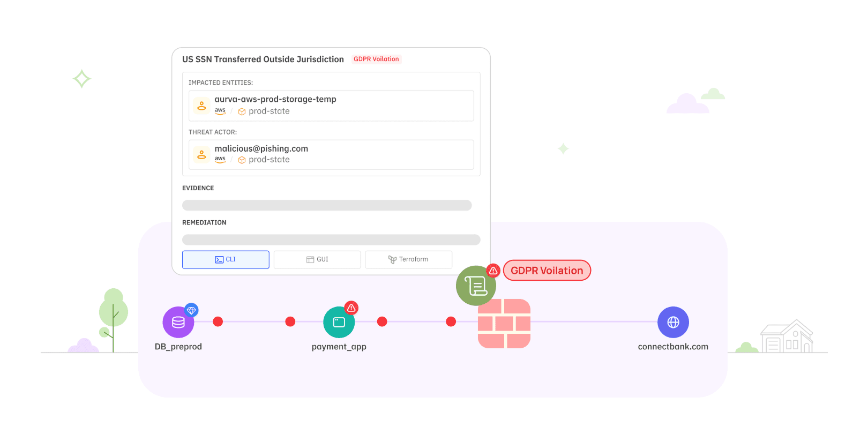Click the connectbank.com globe icon
868x434 pixels.
(x=673, y=322)
